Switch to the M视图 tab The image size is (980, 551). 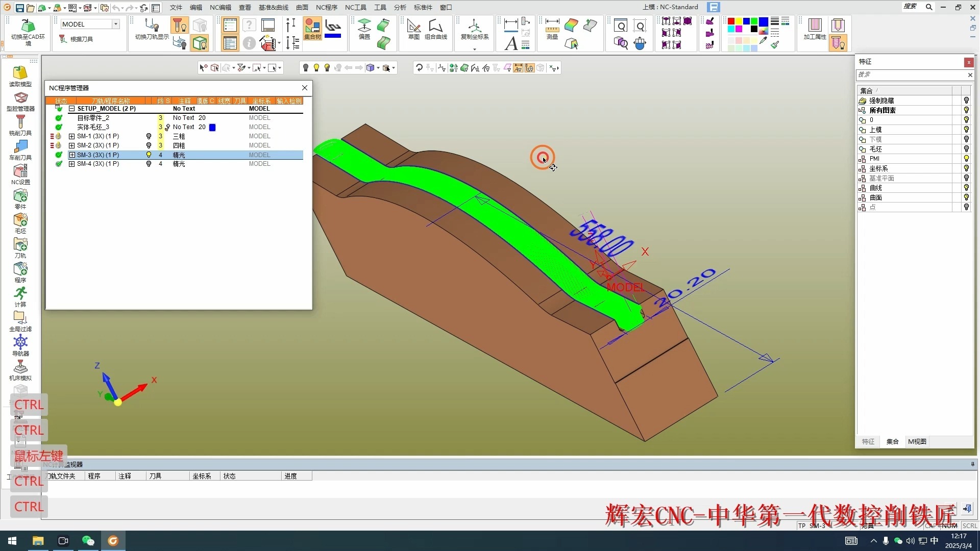point(917,441)
